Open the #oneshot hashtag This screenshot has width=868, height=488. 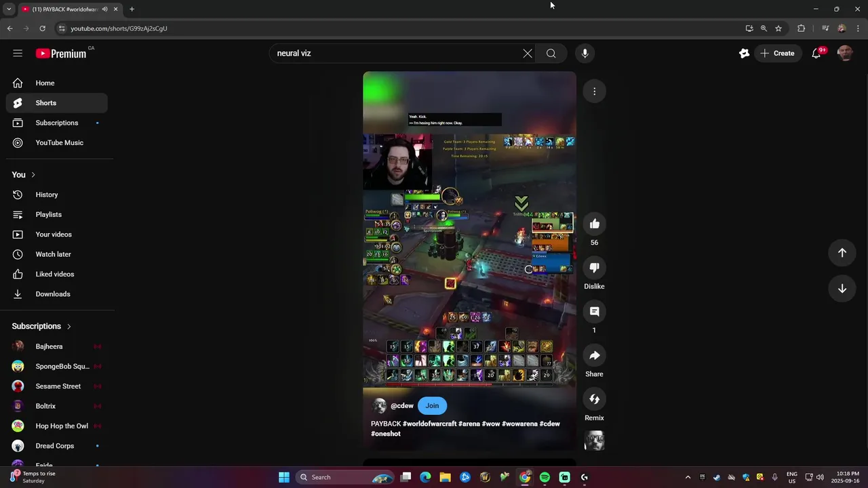click(386, 434)
